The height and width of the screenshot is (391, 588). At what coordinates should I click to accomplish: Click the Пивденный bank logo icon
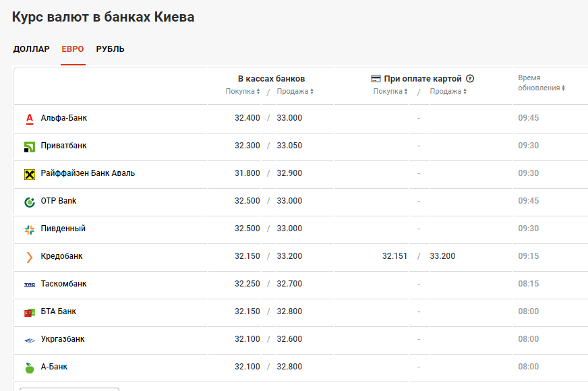tap(30, 229)
